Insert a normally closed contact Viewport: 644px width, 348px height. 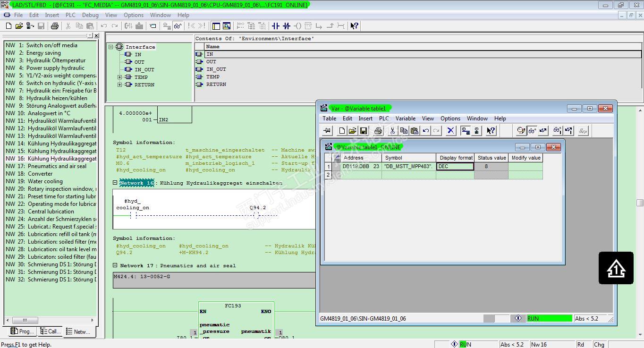point(287,26)
